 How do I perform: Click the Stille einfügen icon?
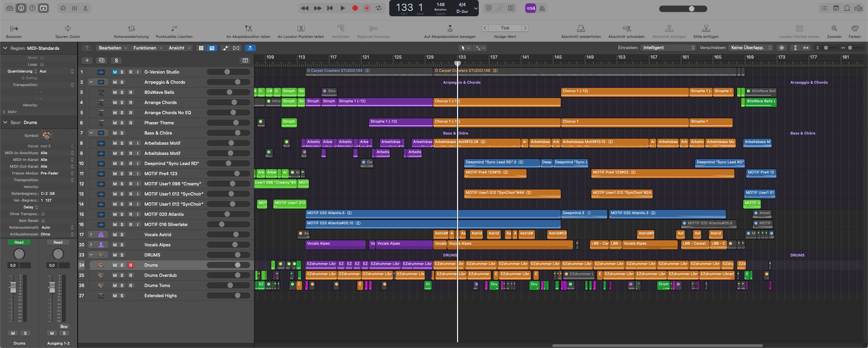tap(706, 28)
